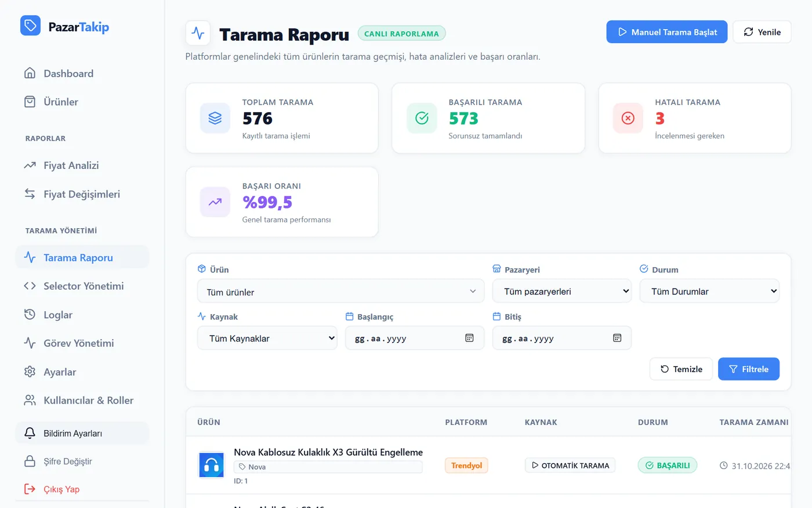This screenshot has width=812, height=508.
Task: Click product name Nova Kablosuz Kulaklık X3
Action: pyautogui.click(x=328, y=452)
